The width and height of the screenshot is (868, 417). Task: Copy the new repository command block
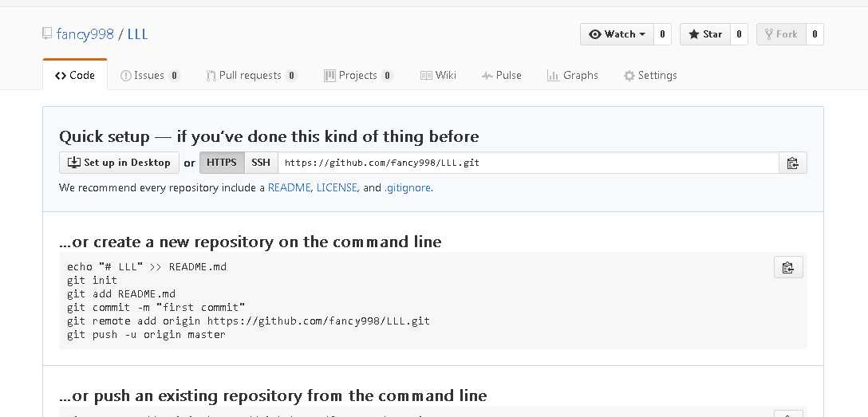(x=787, y=267)
